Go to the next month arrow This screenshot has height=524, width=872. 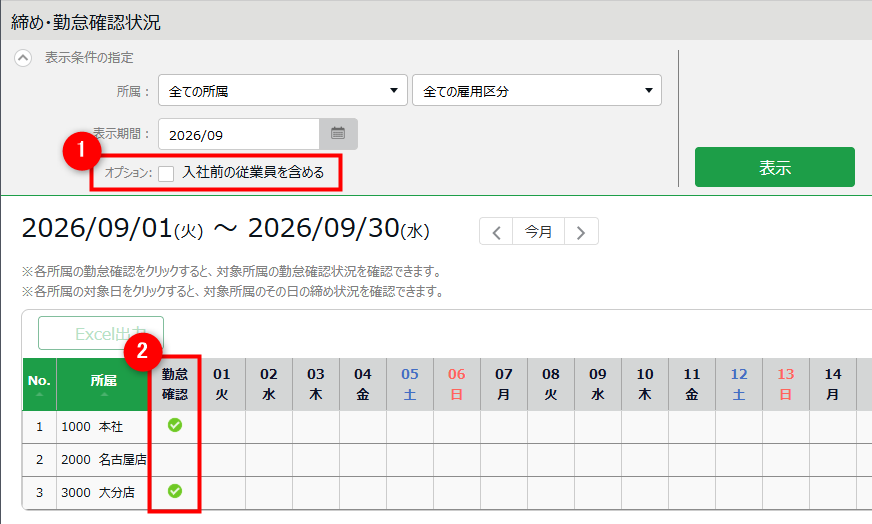pos(581,231)
